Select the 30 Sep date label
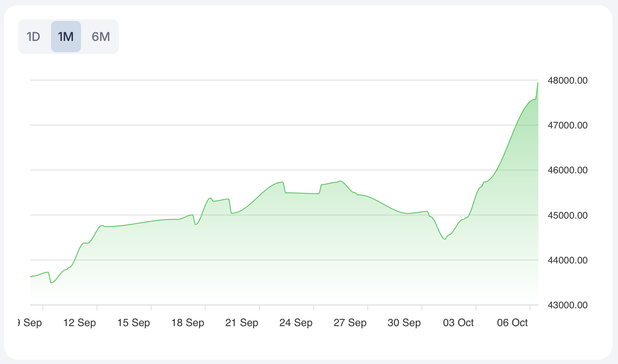Viewport: 618px width, 364px height. [404, 323]
